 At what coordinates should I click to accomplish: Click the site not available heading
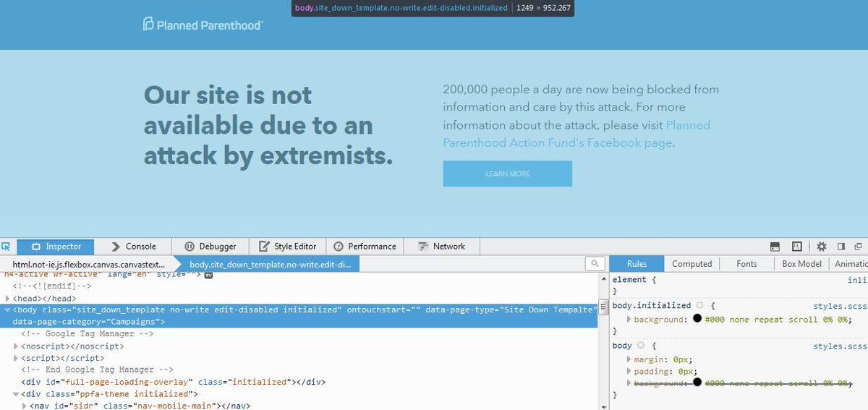(x=268, y=125)
